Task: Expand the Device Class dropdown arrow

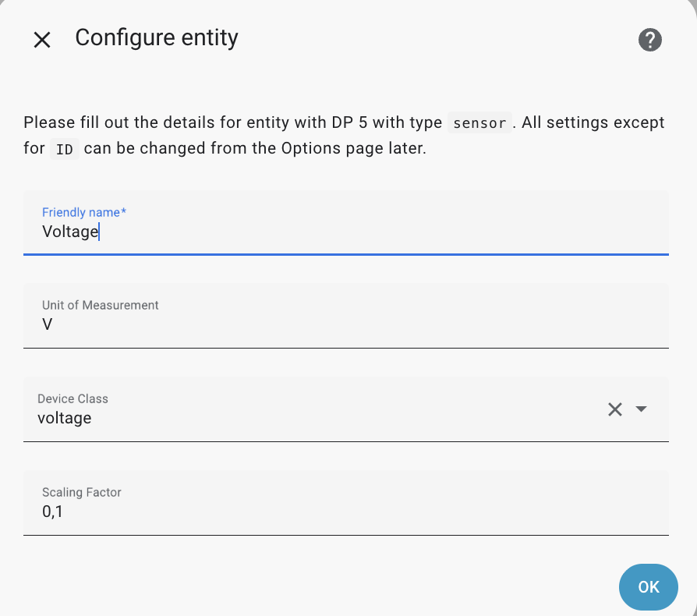Action: [x=642, y=409]
